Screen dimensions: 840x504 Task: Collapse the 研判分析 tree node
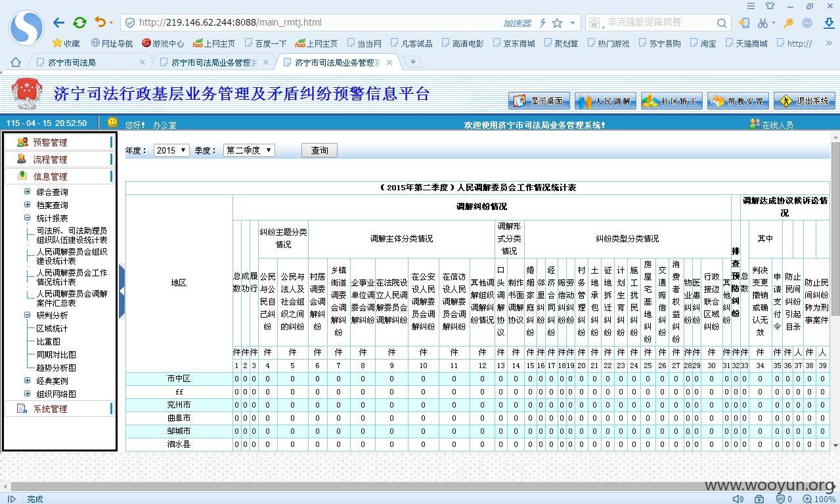[27, 315]
